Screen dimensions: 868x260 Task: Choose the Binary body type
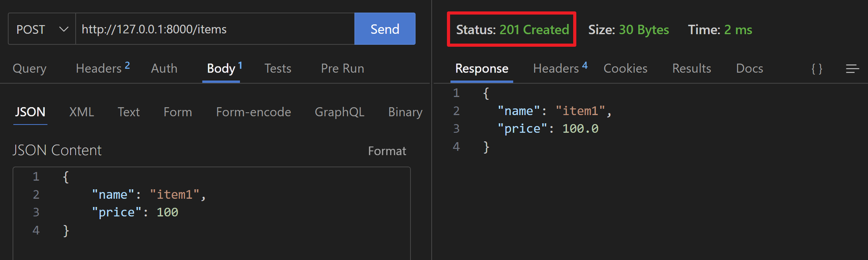(405, 112)
